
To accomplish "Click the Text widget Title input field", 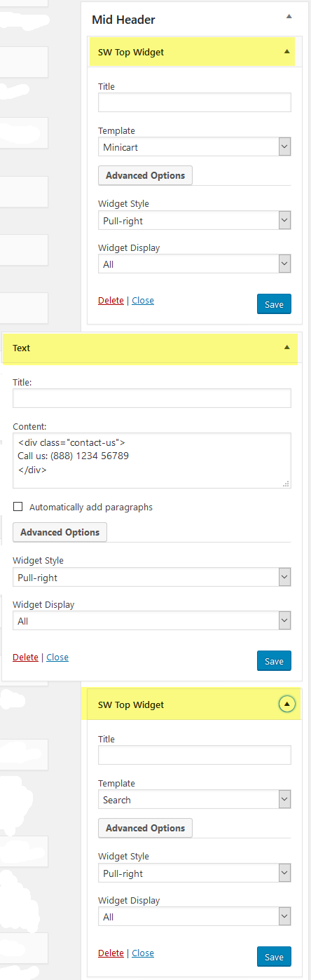I will 152,399.
